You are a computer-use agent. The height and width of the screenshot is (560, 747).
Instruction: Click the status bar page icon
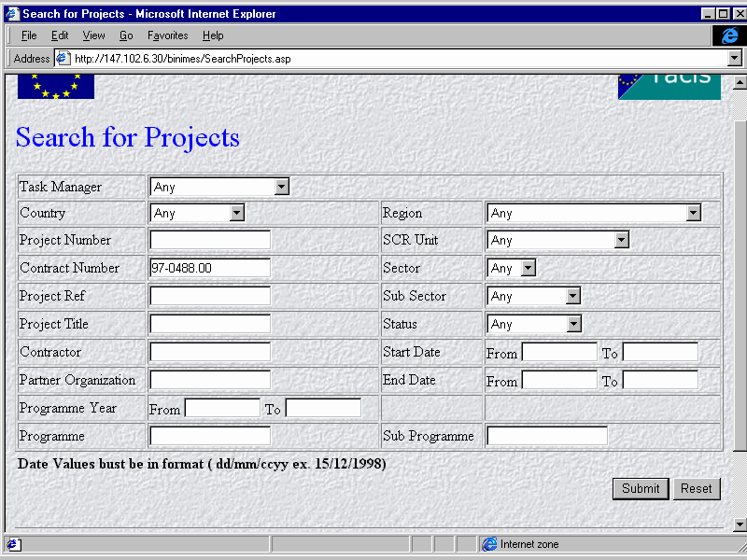tap(13, 544)
